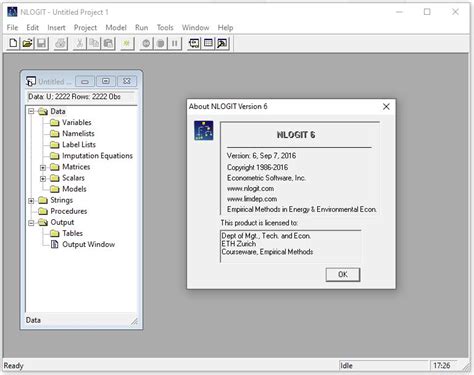
Task: Print using the toolbar printer icon
Action: pyautogui.click(x=60, y=43)
